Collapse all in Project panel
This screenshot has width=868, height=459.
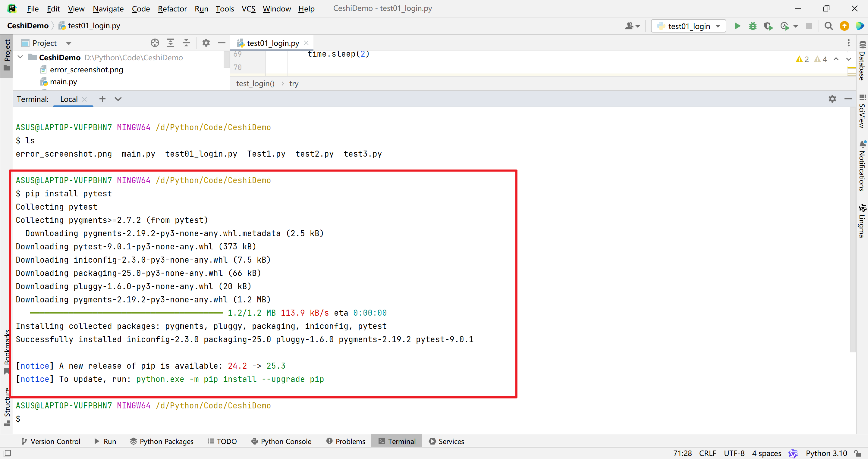tap(186, 43)
